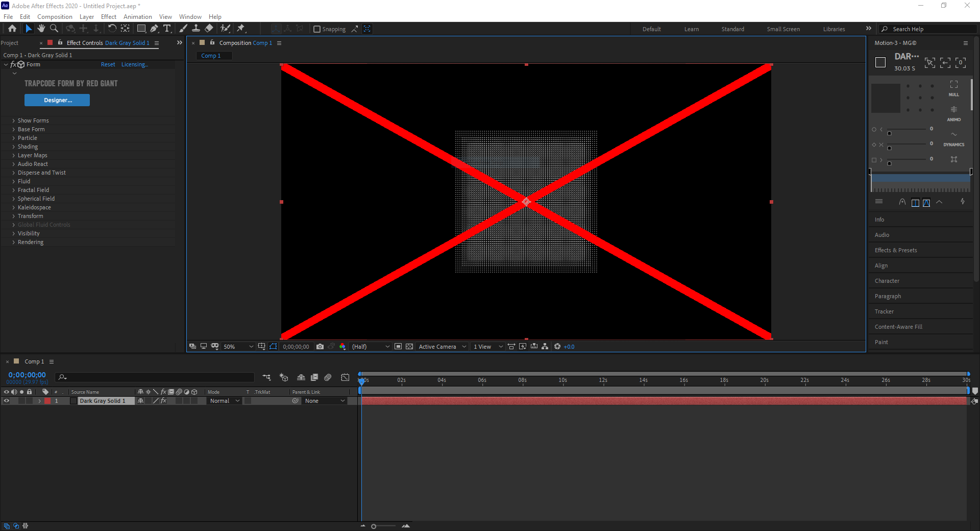Open the Composition menu

(x=55, y=17)
